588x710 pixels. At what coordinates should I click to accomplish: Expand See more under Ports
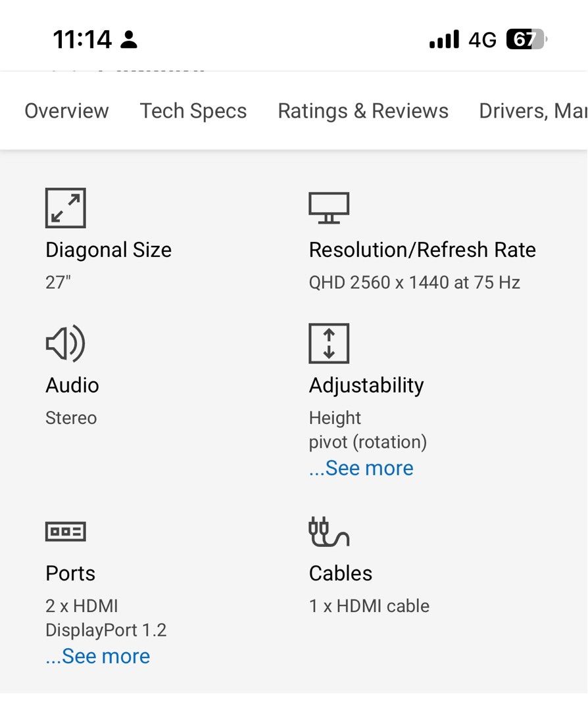pos(98,656)
